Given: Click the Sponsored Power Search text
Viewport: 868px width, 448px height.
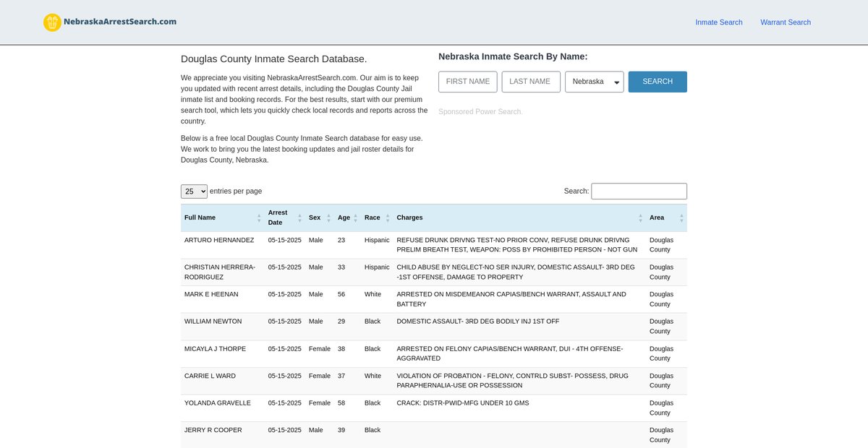Looking at the screenshot, I should point(480,112).
